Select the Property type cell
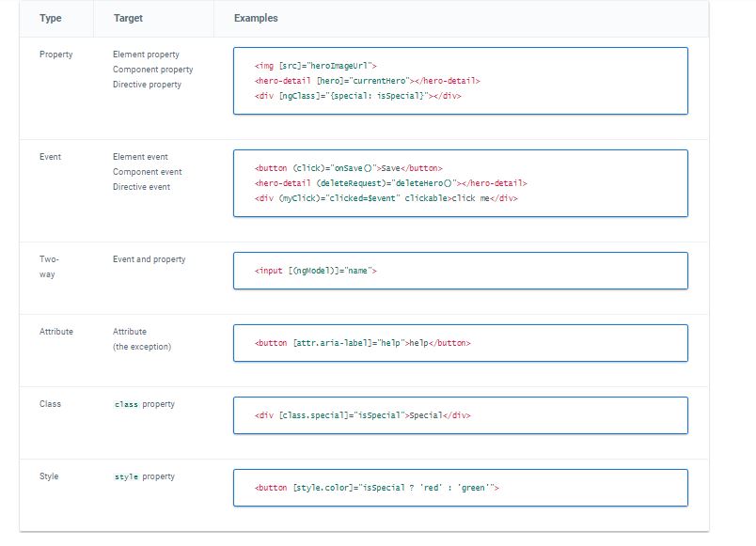Image resolution: width=756 pixels, height=546 pixels. (55, 55)
